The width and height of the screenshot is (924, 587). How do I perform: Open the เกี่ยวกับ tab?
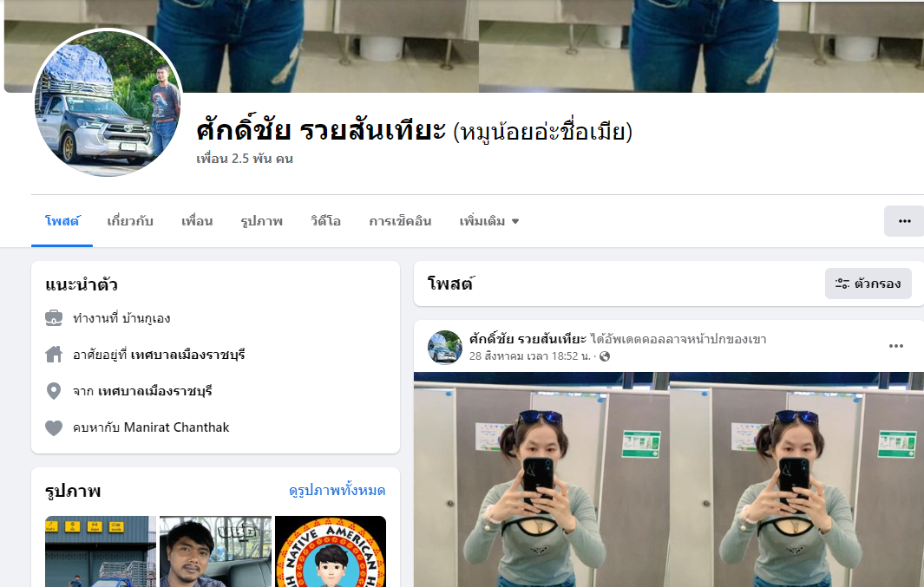point(130,221)
